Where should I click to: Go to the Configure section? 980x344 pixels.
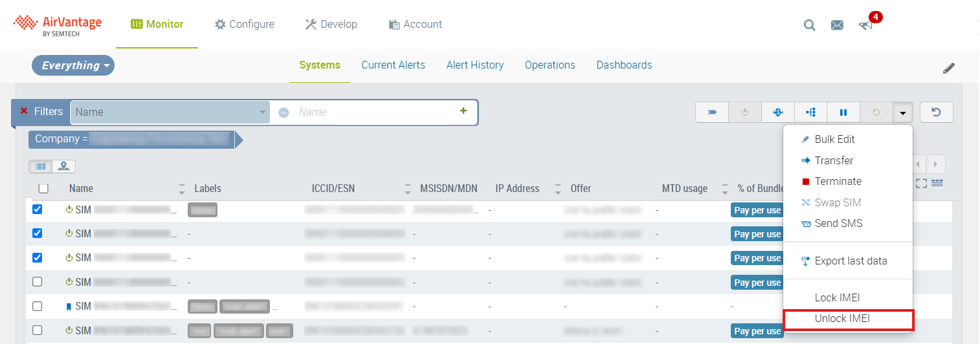tap(243, 25)
